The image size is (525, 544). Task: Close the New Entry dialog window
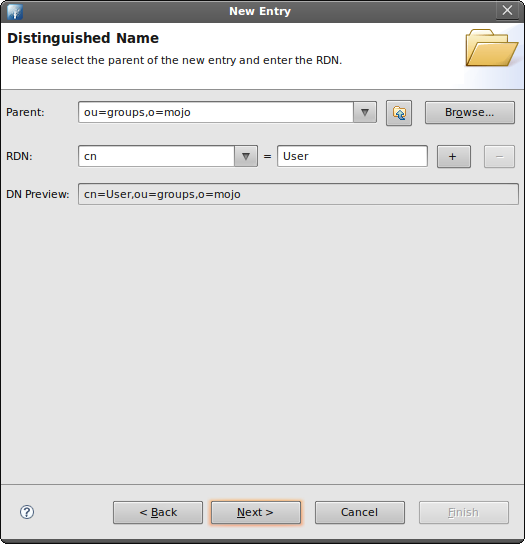click(507, 10)
